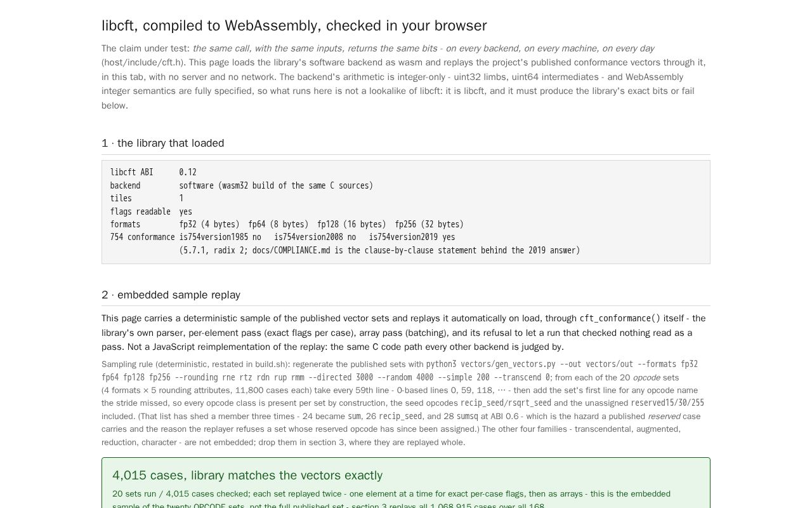Click the 'embedded sample replay' section heading
Viewport: 812px width, 508px height.
[171, 295]
